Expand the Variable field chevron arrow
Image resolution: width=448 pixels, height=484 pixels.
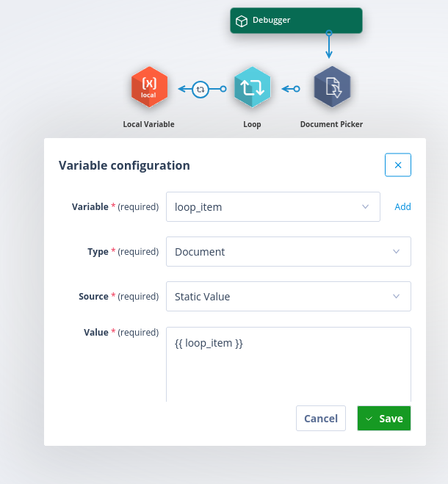click(366, 207)
